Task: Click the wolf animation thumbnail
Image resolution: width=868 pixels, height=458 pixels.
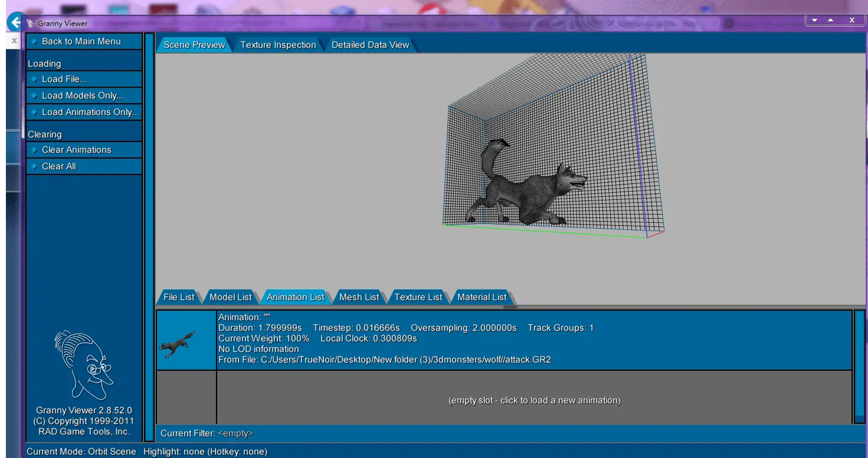Action: click(x=186, y=341)
